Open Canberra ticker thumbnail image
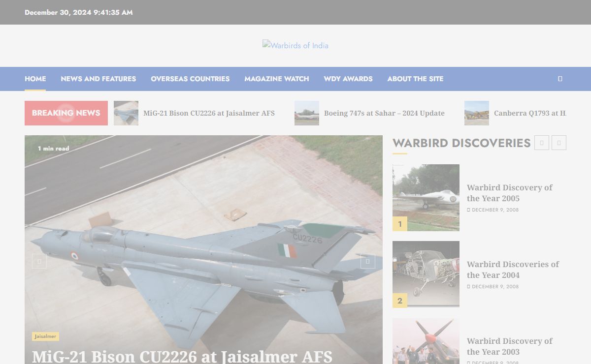This screenshot has width=591, height=364. point(477,113)
